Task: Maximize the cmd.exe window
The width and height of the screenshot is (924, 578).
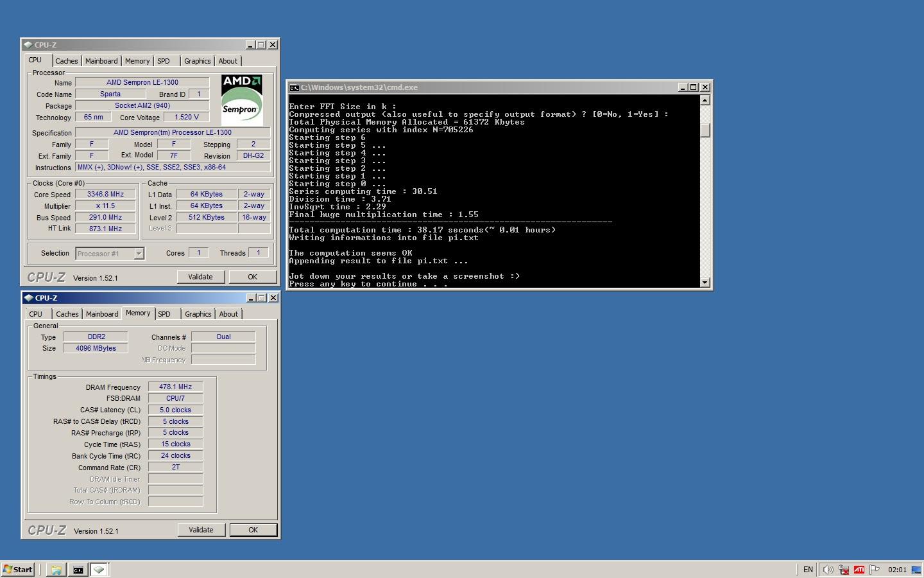Action: tap(694, 87)
